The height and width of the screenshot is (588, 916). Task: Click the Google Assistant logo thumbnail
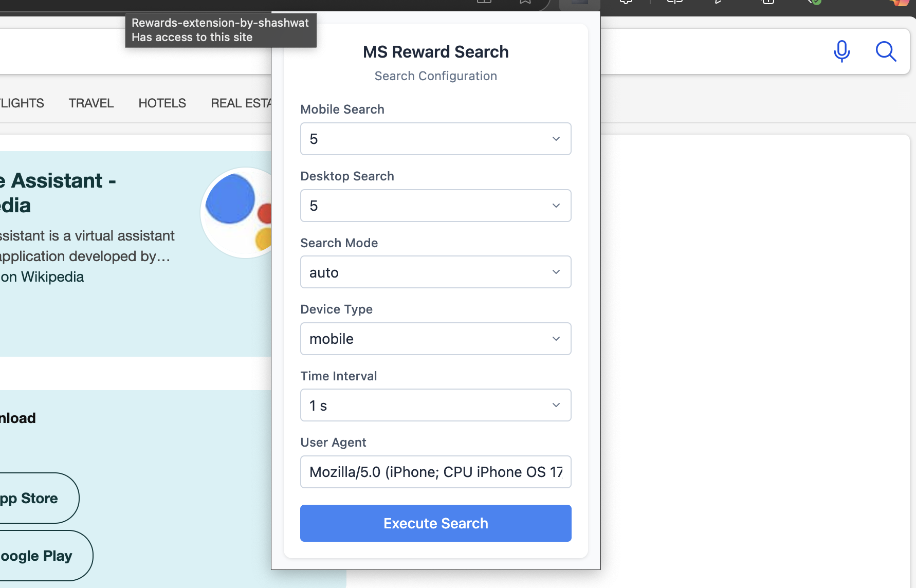click(236, 213)
